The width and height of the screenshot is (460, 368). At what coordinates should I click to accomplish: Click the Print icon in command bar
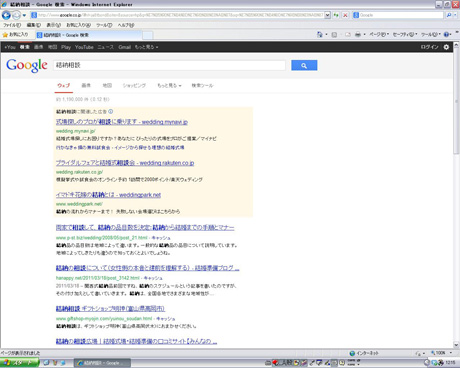[358, 34]
